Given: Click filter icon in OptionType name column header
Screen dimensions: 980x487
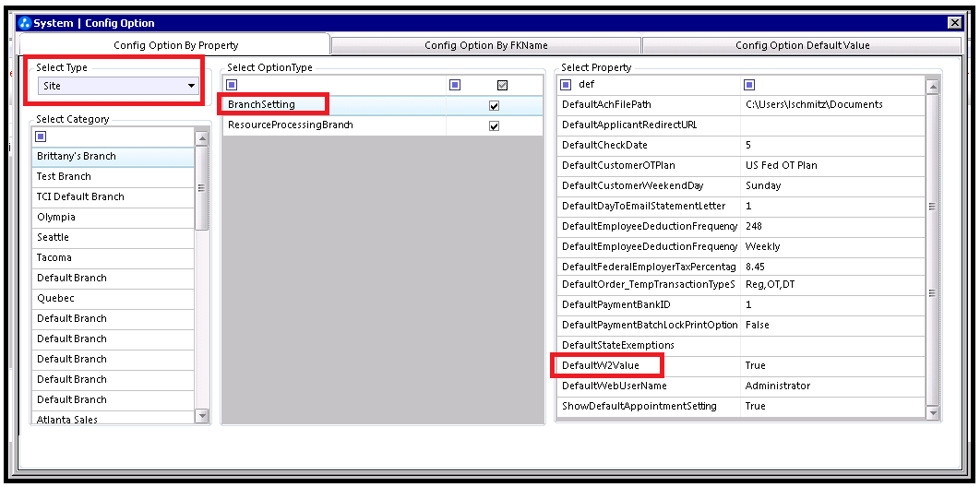Looking at the screenshot, I should coord(232,85).
